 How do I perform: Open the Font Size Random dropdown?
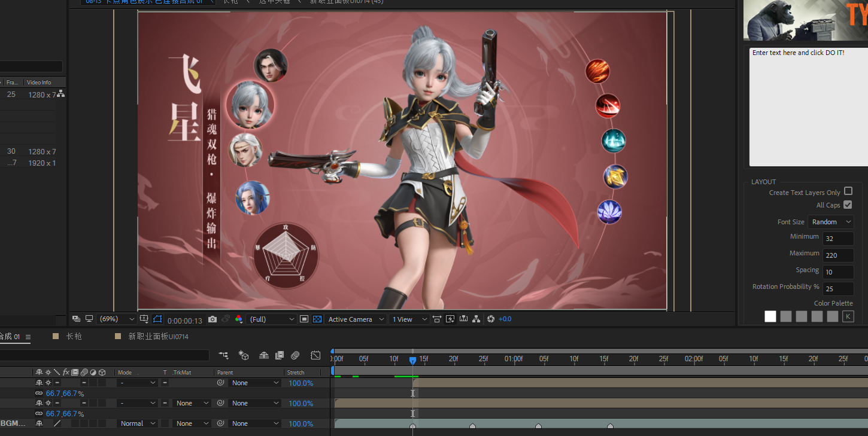click(x=831, y=222)
